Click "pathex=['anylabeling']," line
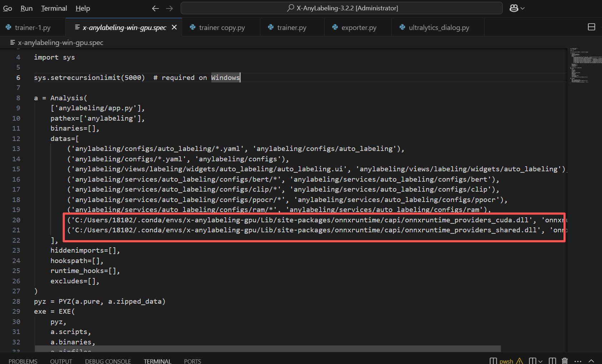The height and width of the screenshot is (364, 602). 97,118
